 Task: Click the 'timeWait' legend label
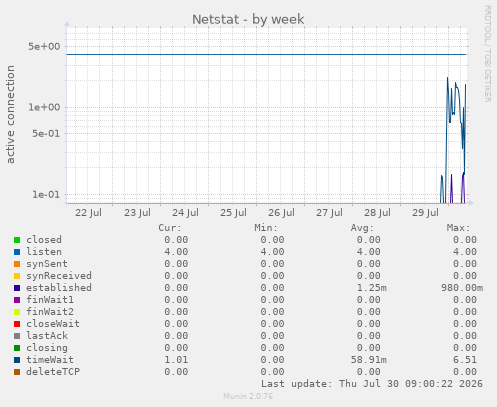tap(50, 360)
